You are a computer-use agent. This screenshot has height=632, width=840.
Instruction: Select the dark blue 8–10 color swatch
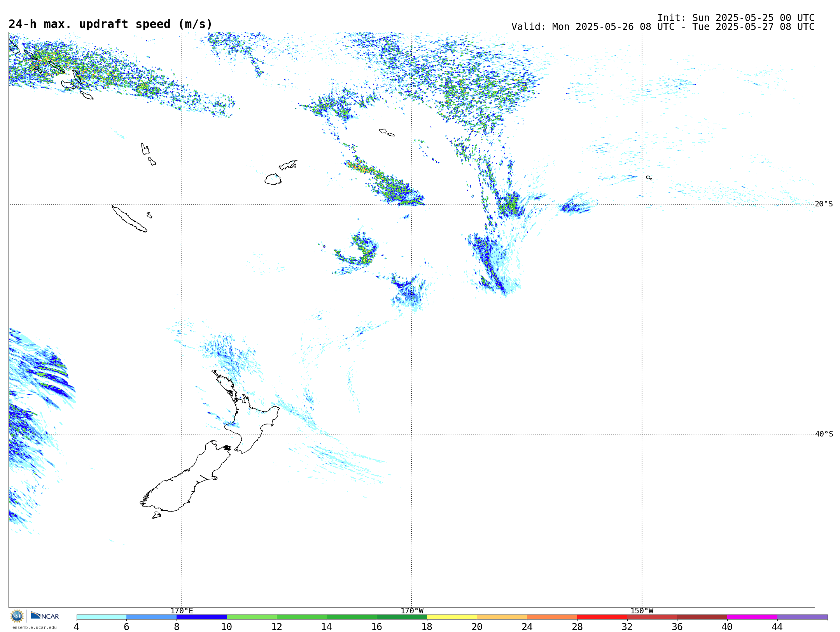pyautogui.click(x=201, y=617)
